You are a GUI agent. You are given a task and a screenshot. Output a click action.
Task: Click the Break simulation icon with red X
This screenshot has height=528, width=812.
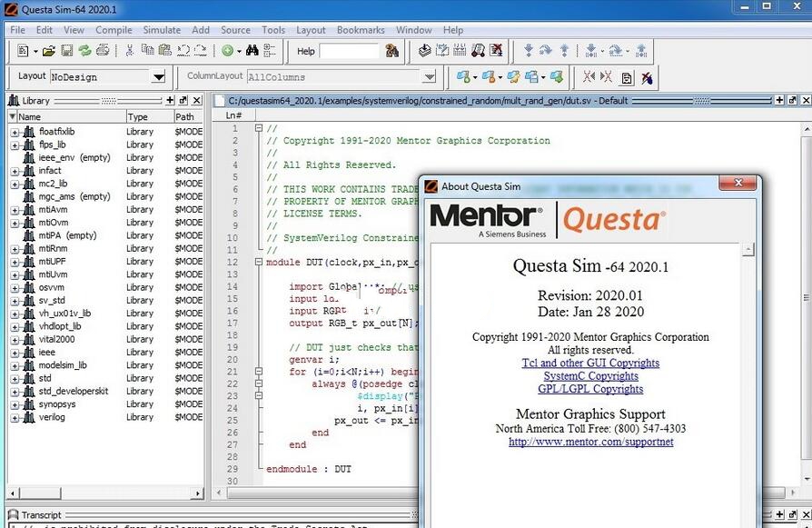click(x=496, y=50)
